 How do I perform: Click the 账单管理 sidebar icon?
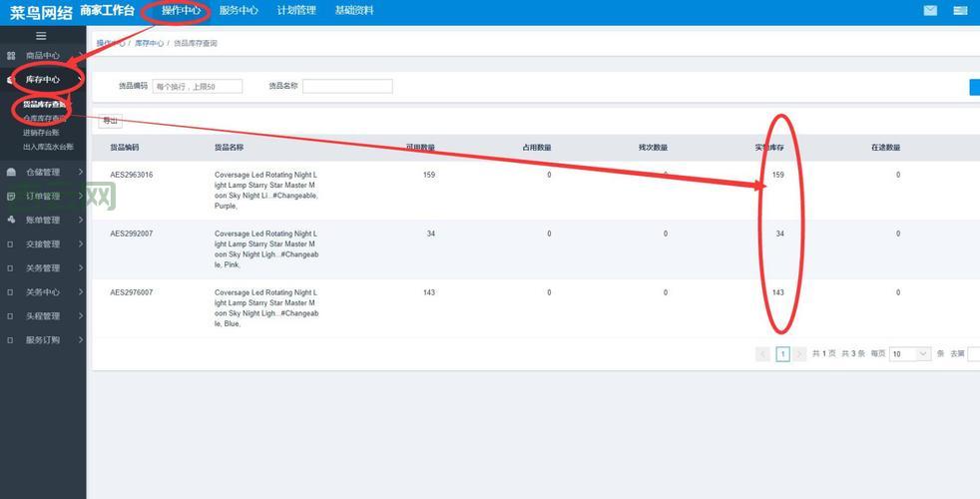click(x=11, y=221)
